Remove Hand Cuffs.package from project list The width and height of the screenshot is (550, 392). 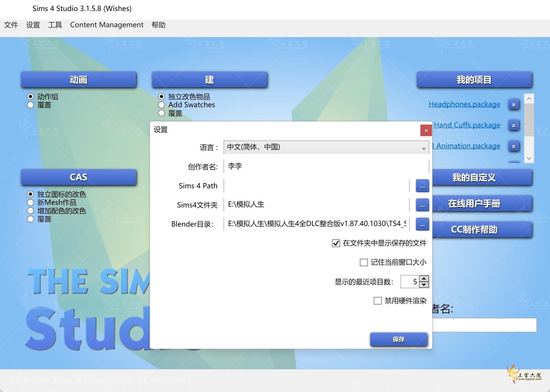tap(513, 125)
